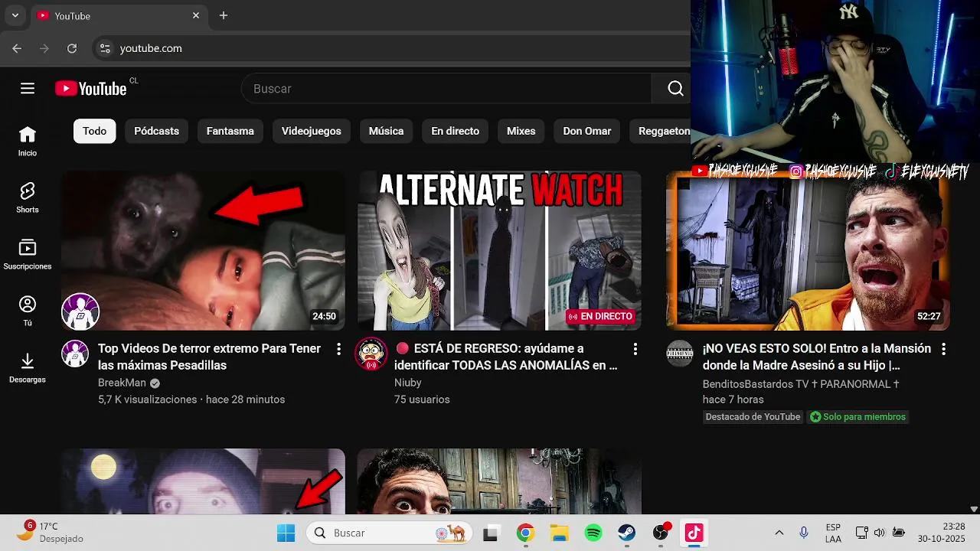The height and width of the screenshot is (551, 980).
Task: Close the YouTube browser tab
Action: 196,15
